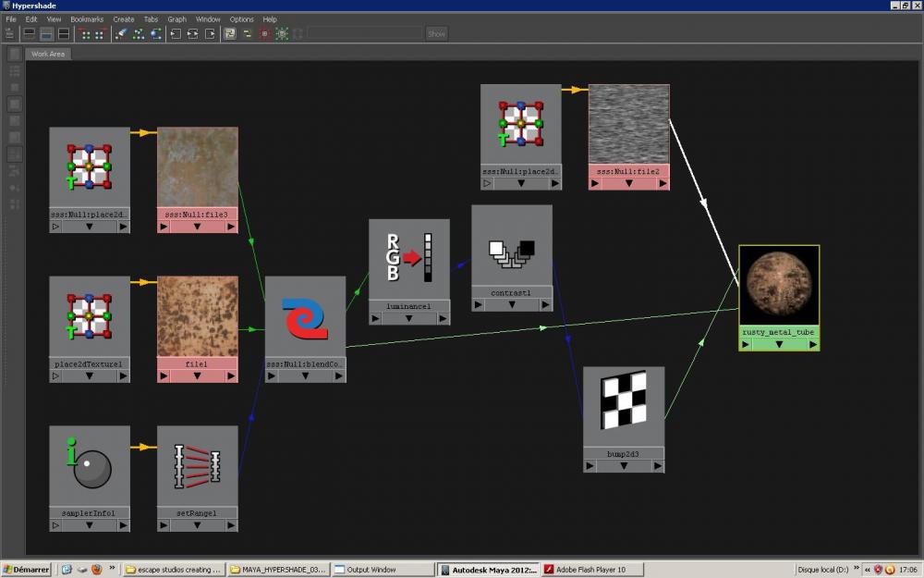
Task: Select the luminance1 RGB node icon
Action: tap(409, 258)
